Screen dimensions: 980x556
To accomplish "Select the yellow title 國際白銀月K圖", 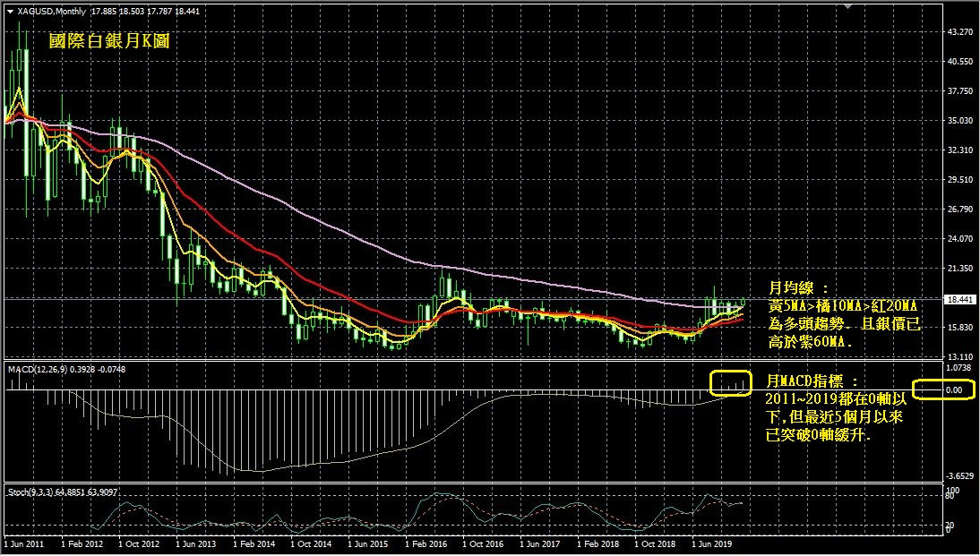I will [x=109, y=42].
